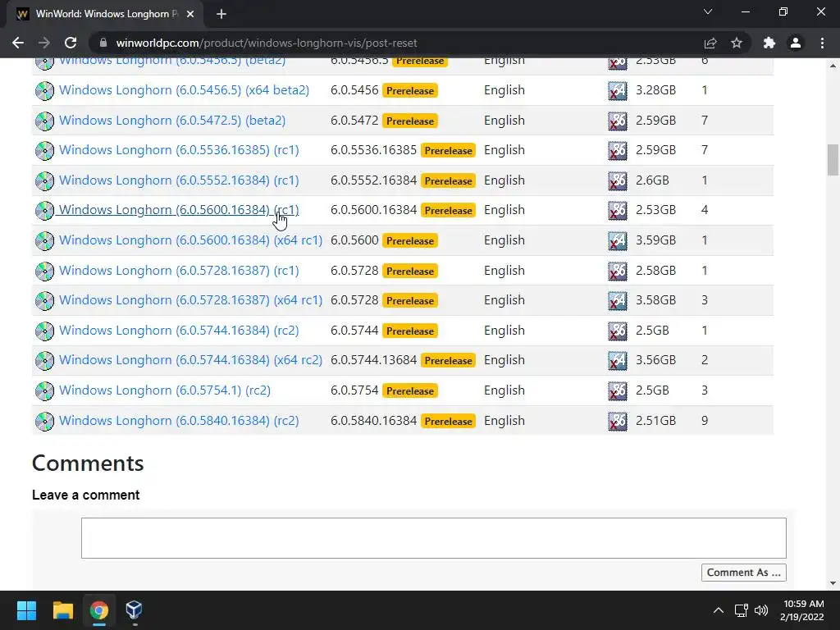This screenshot has height=630, width=840.
Task: Click the disc icon for 6.0.5536.16385 rc1
Action: [x=44, y=151]
